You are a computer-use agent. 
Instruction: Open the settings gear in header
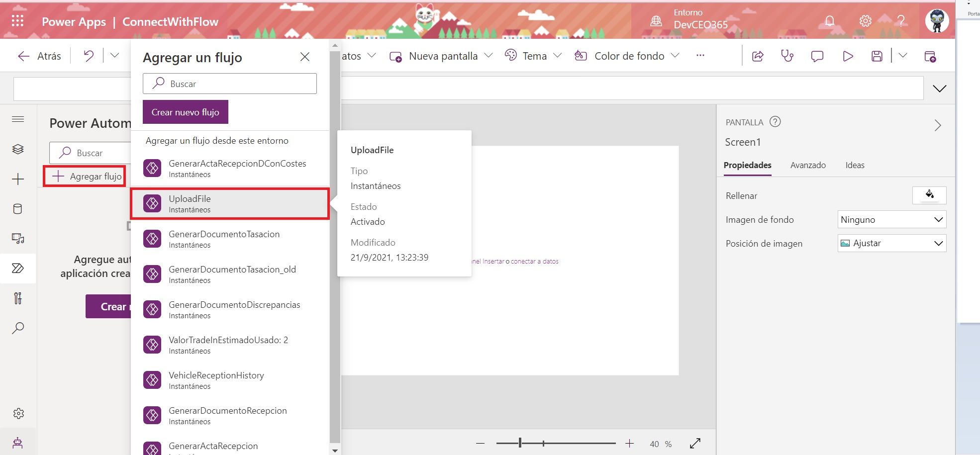pos(866,21)
